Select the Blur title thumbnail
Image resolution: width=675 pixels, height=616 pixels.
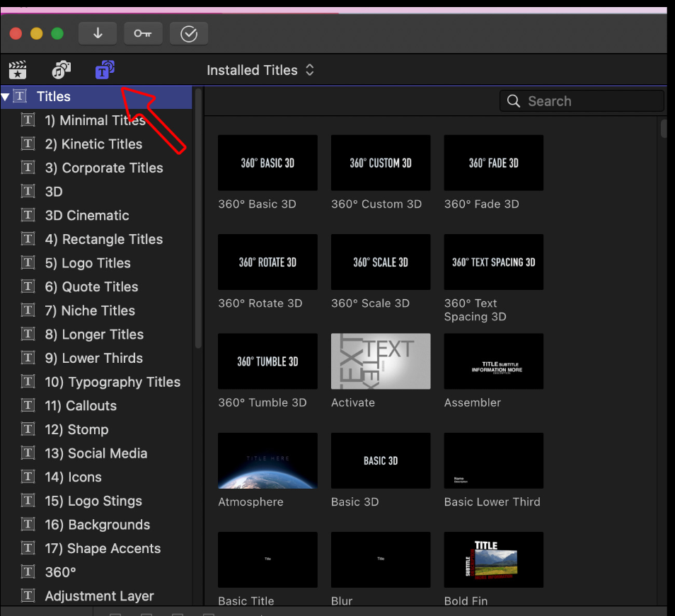(x=381, y=559)
